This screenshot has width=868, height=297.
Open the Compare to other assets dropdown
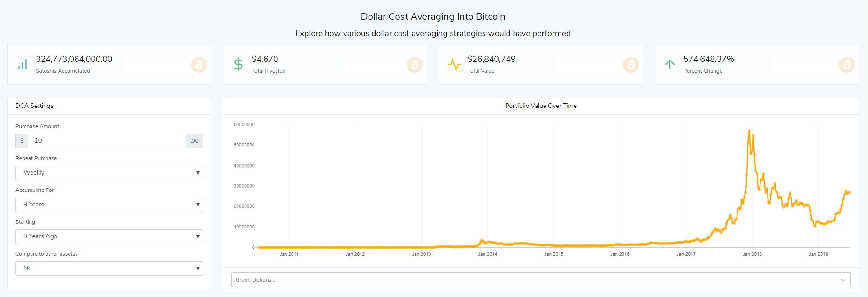[x=109, y=268]
